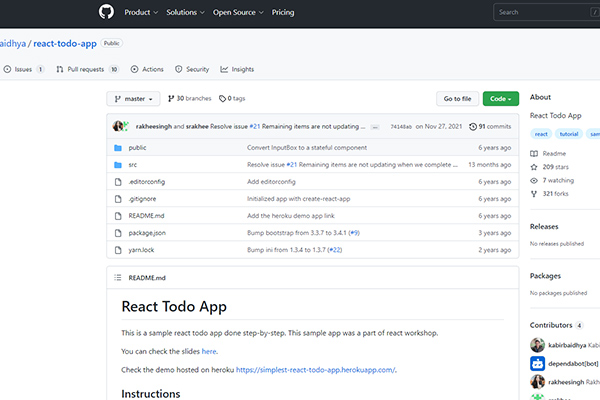
Task: Switch to the Issues tab
Action: (24, 69)
